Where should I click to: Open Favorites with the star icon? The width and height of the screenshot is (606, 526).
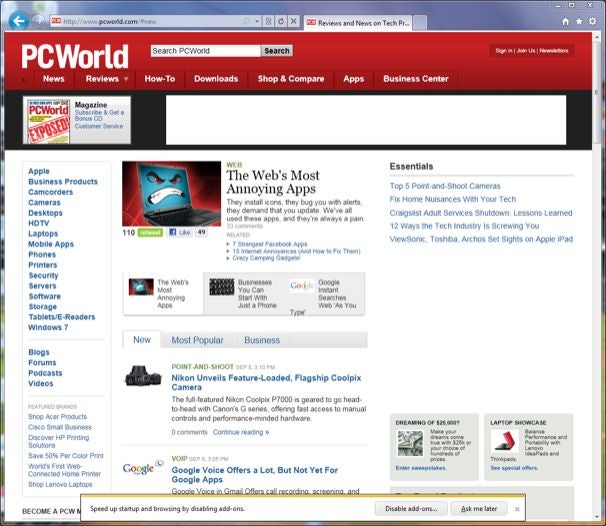click(579, 22)
